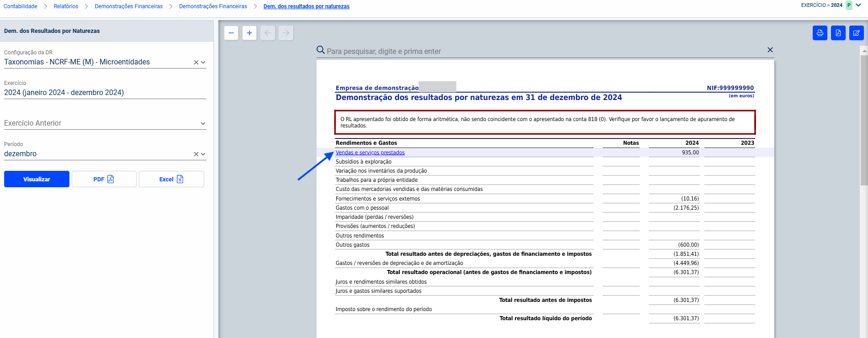Print the report using printer icon
Image resolution: width=868 pixels, height=338 pixels.
pos(820,33)
